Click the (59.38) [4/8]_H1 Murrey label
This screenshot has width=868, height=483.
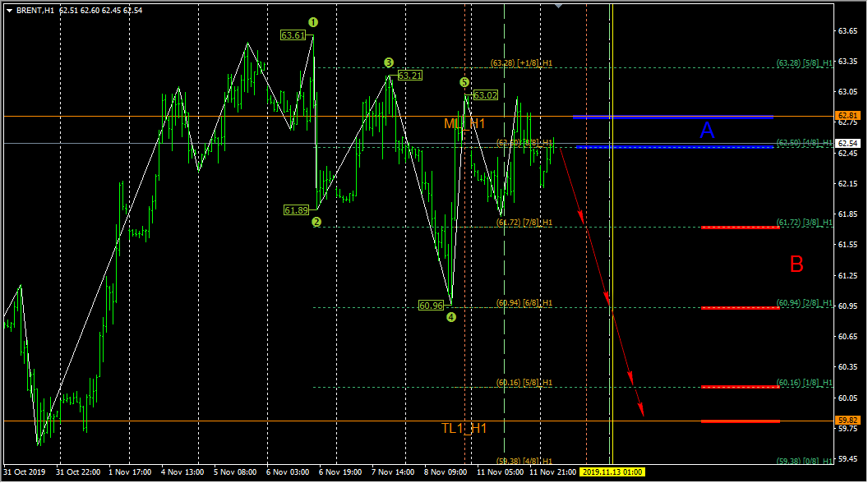[524, 461]
